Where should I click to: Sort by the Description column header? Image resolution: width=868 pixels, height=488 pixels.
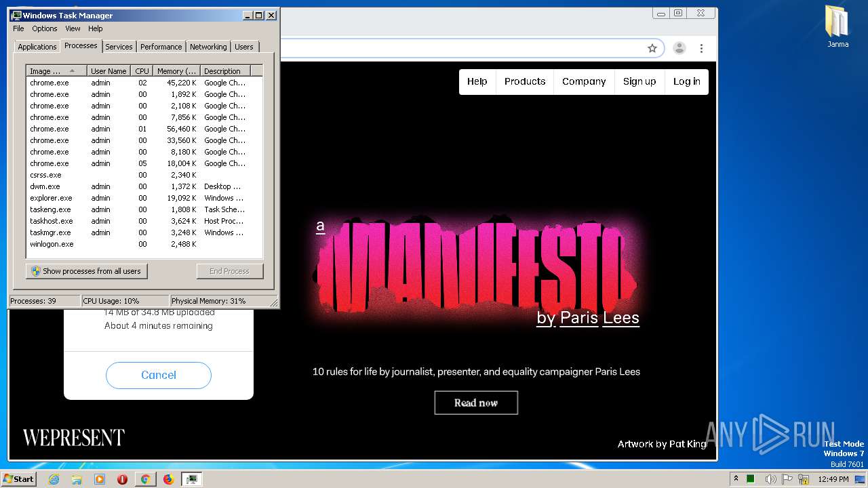click(225, 70)
